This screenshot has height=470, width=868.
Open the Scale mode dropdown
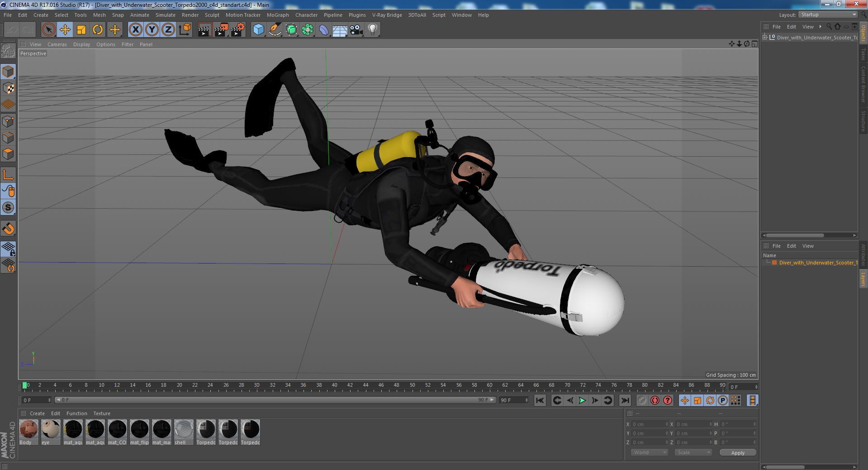693,452
